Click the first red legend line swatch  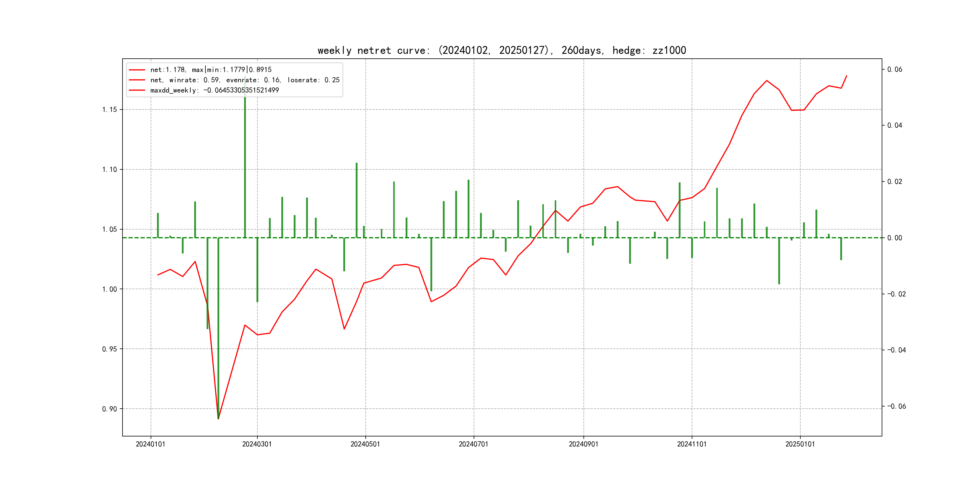137,70
